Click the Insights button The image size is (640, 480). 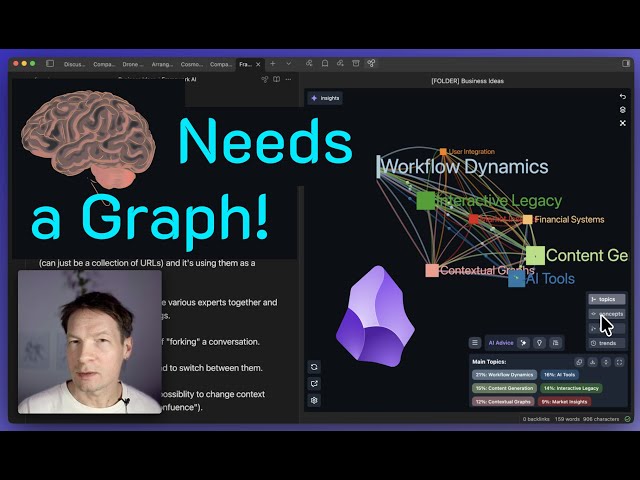(x=325, y=98)
